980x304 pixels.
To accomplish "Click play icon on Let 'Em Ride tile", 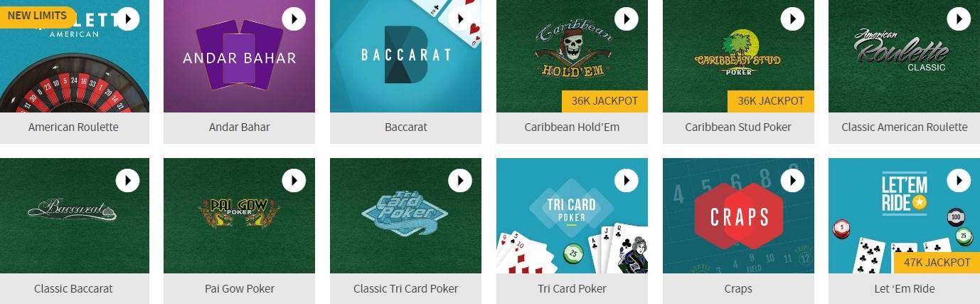I will tap(959, 180).
